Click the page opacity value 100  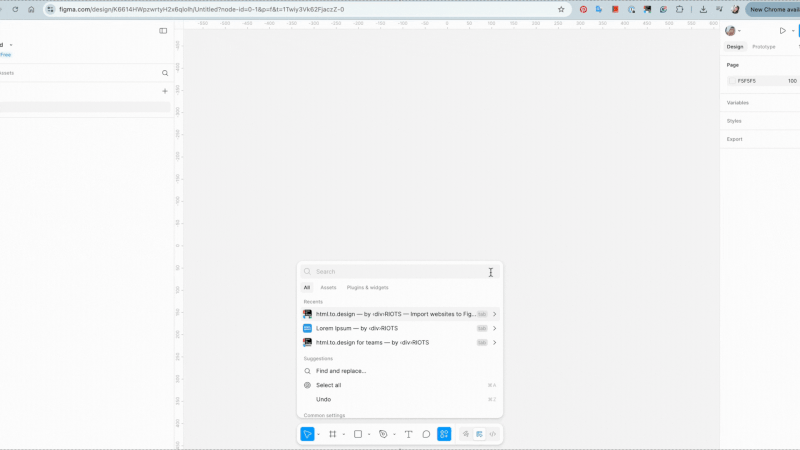(x=792, y=81)
